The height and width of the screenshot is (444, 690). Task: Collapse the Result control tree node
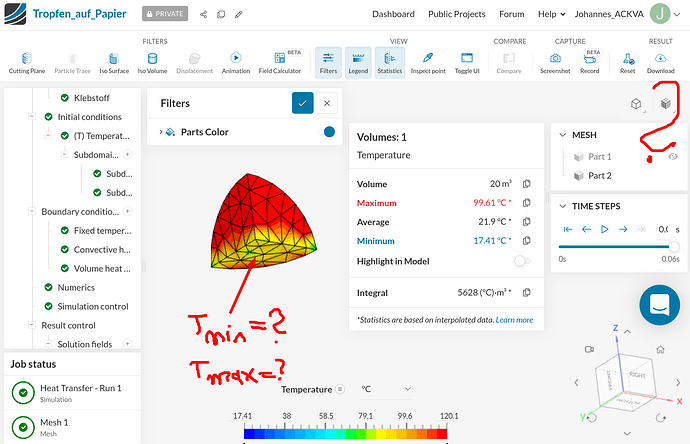[x=32, y=325]
